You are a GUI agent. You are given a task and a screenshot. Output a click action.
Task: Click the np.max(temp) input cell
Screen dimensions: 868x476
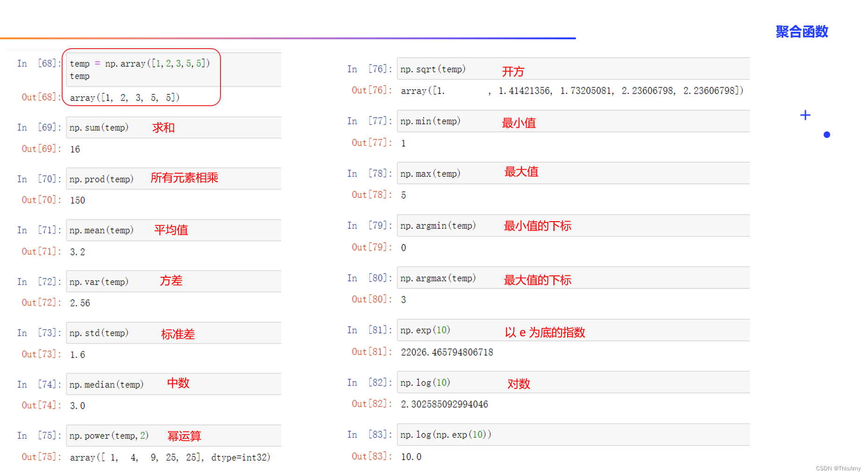[573, 173]
